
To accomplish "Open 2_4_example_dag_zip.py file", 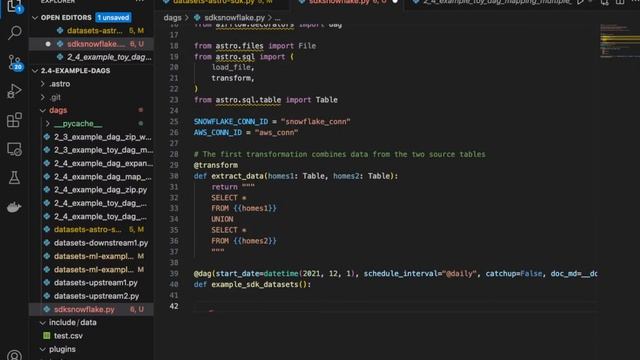I will tap(100, 190).
